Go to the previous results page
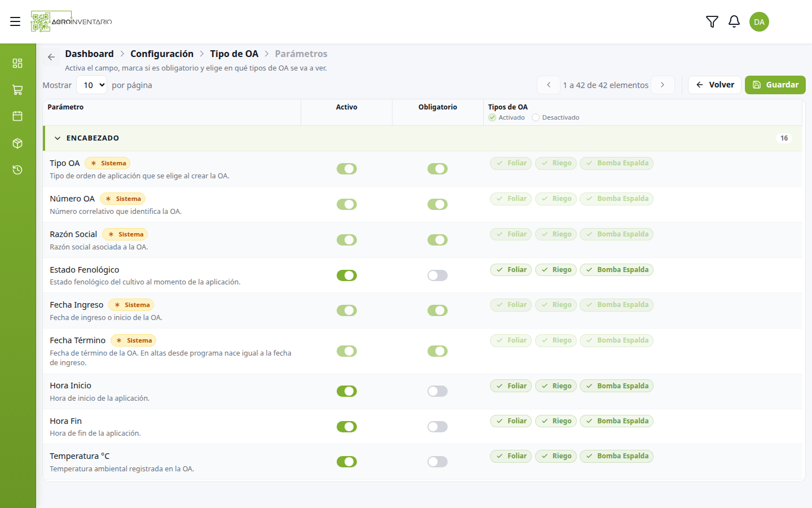This screenshot has height=508, width=812. click(549, 85)
